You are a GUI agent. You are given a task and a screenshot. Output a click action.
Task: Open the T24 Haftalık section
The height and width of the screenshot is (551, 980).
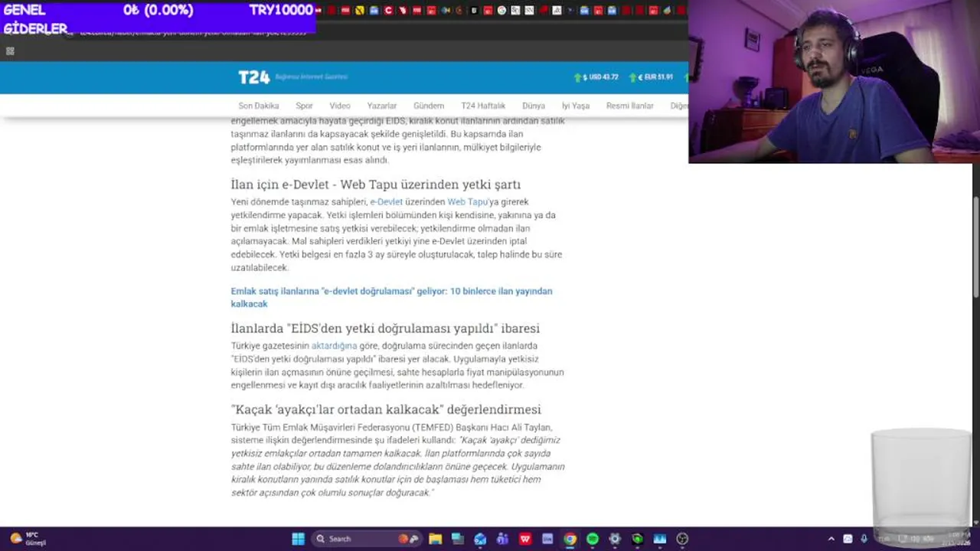(483, 106)
